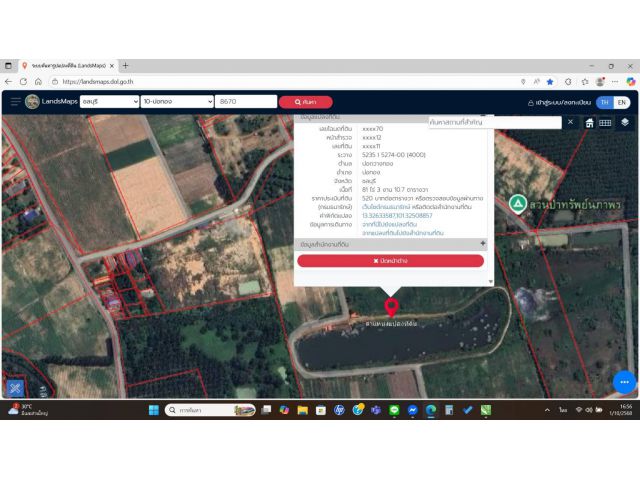
Task: Click the important-place search field
Action: [x=495, y=122]
